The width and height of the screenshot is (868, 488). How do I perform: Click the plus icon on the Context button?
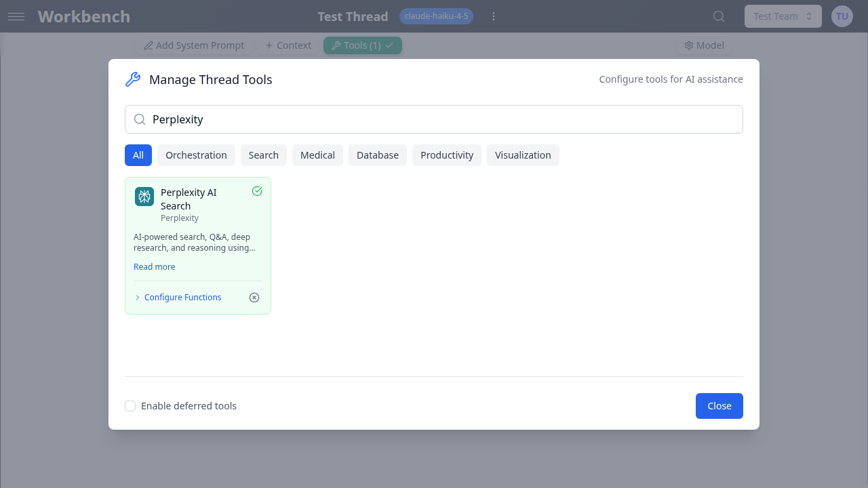click(x=270, y=45)
